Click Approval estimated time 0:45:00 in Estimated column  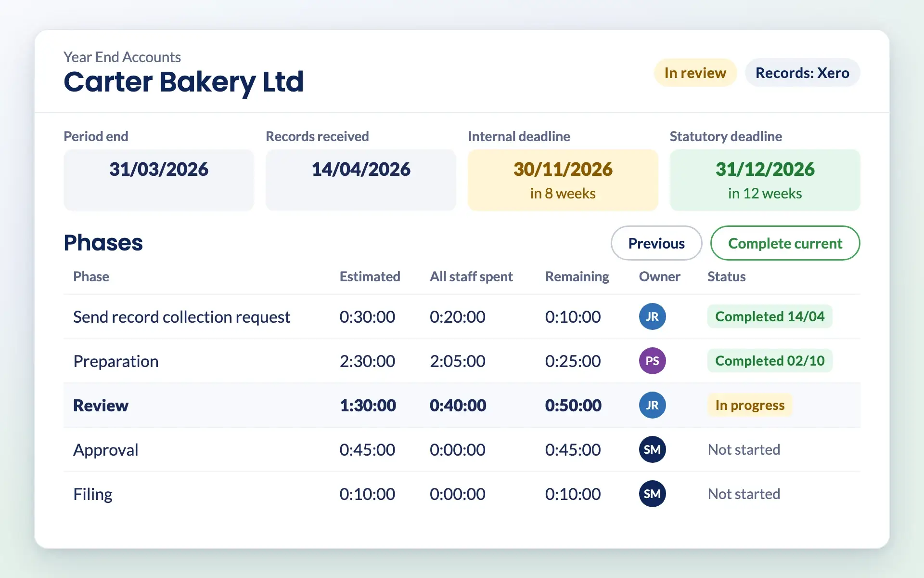click(x=367, y=450)
